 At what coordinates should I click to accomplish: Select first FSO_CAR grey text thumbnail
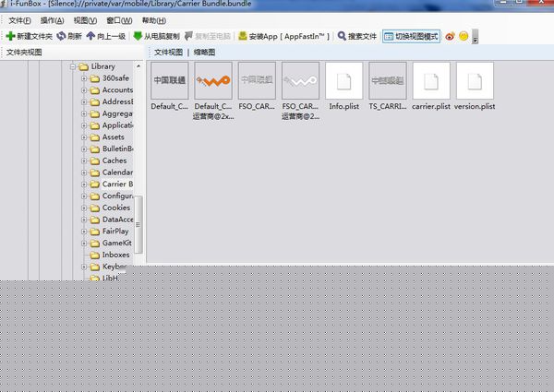coord(257,81)
